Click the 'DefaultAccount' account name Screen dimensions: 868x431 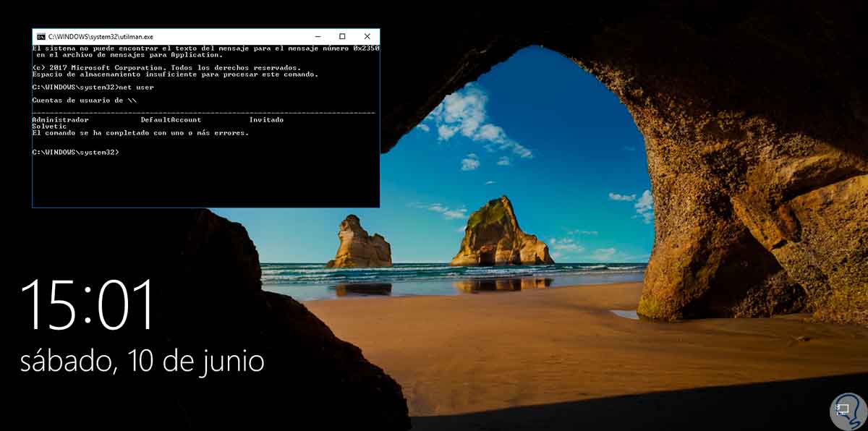click(171, 119)
